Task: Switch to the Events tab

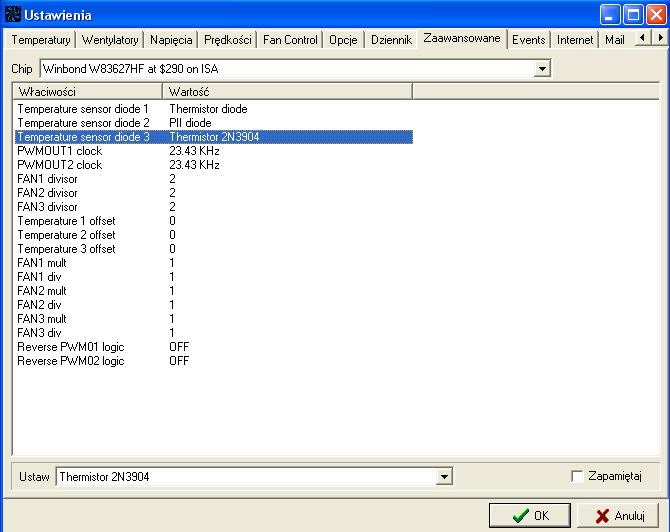Action: [529, 40]
